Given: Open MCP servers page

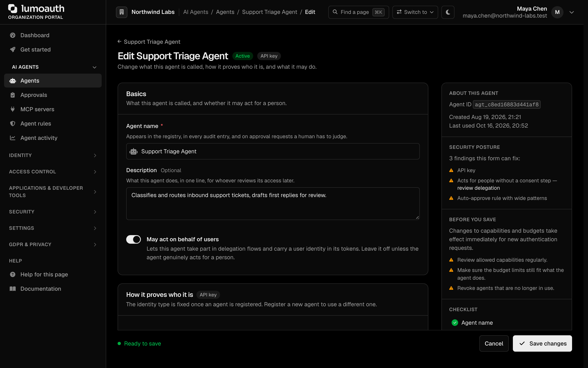Looking at the screenshot, I should (53, 109).
